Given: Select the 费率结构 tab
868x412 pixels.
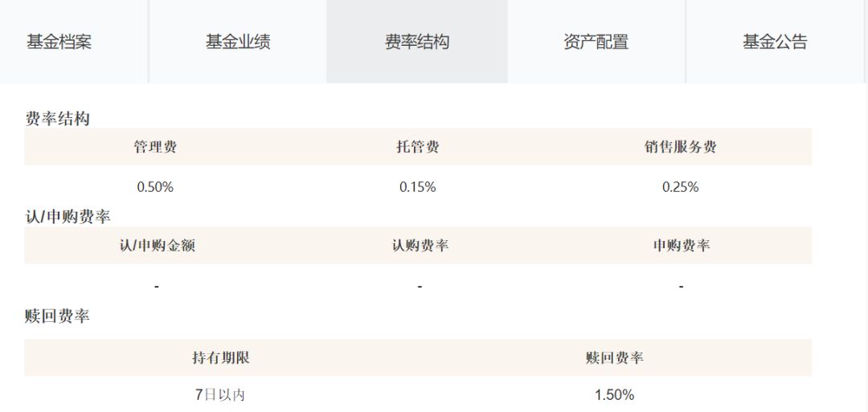Looking at the screenshot, I should (416, 42).
